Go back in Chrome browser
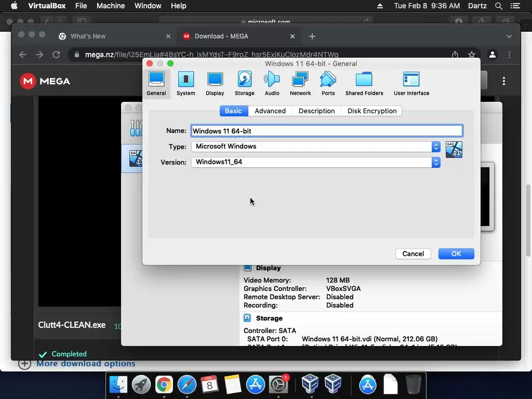 point(23,55)
